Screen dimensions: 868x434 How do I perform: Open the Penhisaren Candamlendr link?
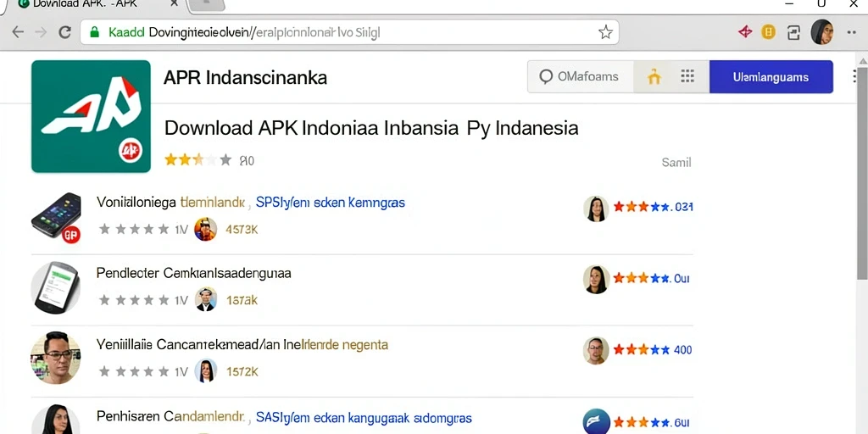[170, 417]
